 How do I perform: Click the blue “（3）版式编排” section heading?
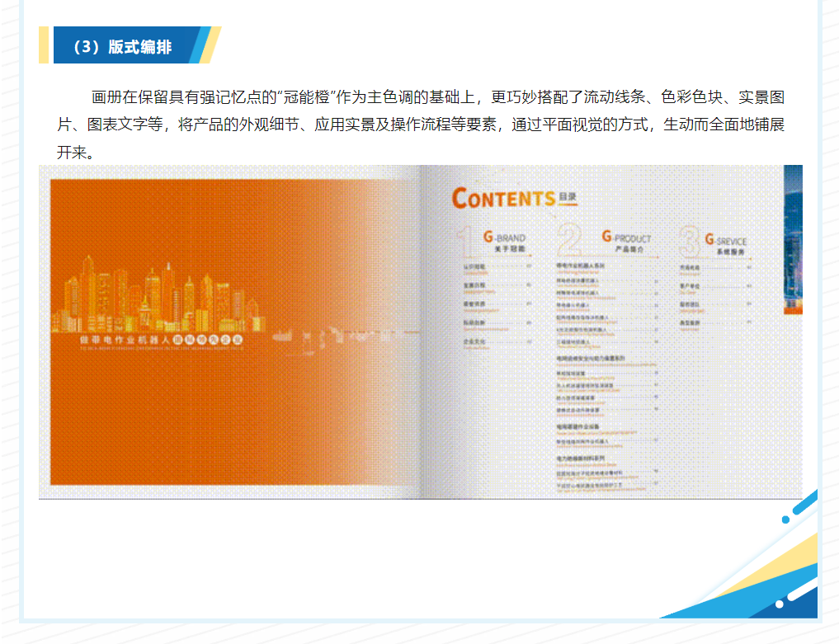pos(122,46)
